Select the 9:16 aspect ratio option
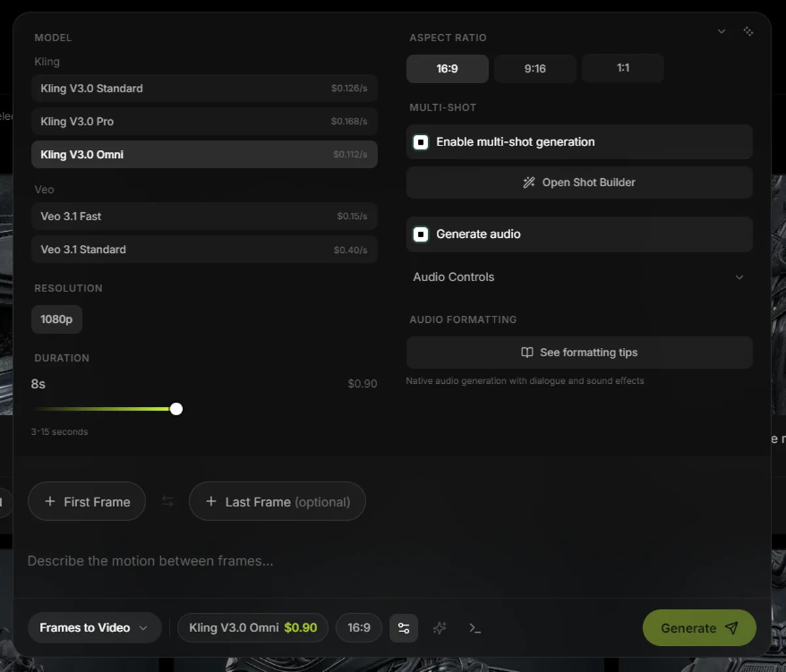Screen dimensions: 786x672 pos(534,69)
